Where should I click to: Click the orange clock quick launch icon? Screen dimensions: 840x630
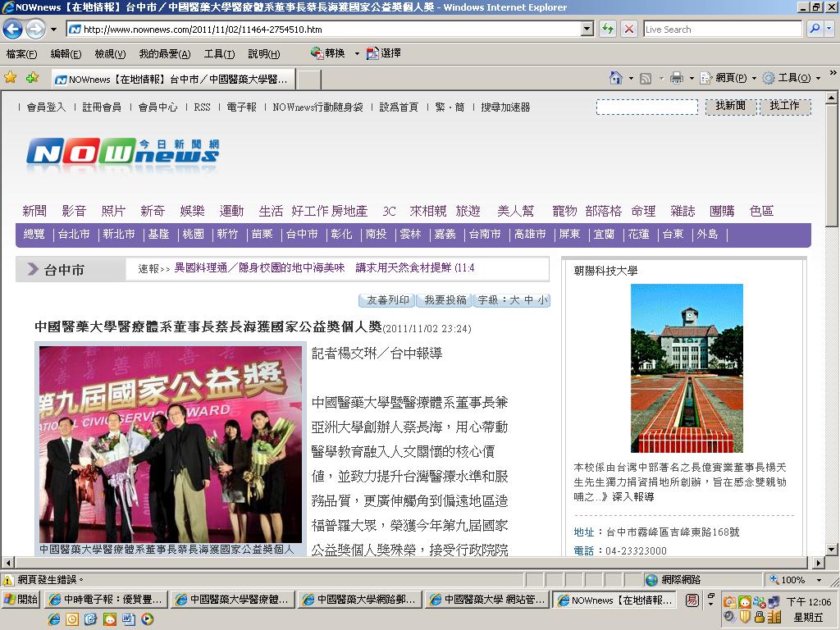tap(72, 619)
